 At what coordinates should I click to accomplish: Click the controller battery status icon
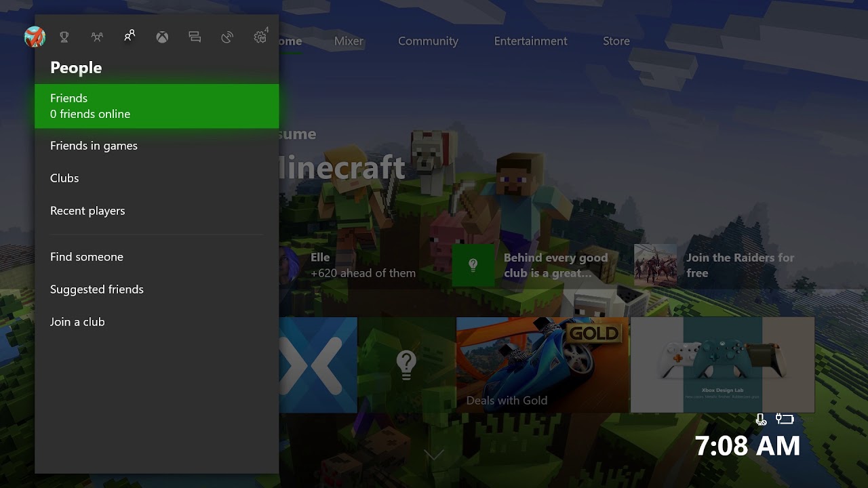(785, 419)
